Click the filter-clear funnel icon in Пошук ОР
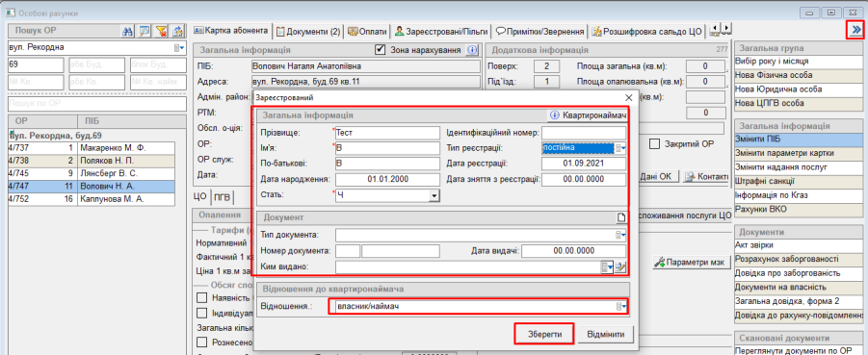868x355 pixels. pyautogui.click(x=161, y=31)
